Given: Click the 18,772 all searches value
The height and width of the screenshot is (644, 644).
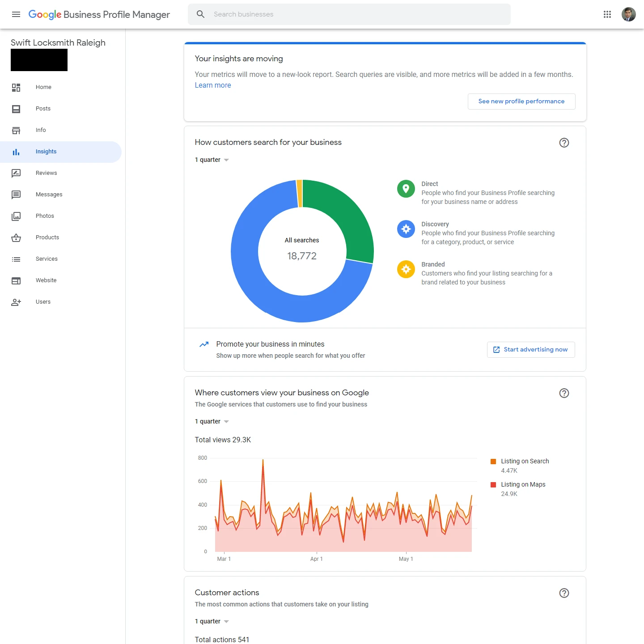Looking at the screenshot, I should coord(302,256).
